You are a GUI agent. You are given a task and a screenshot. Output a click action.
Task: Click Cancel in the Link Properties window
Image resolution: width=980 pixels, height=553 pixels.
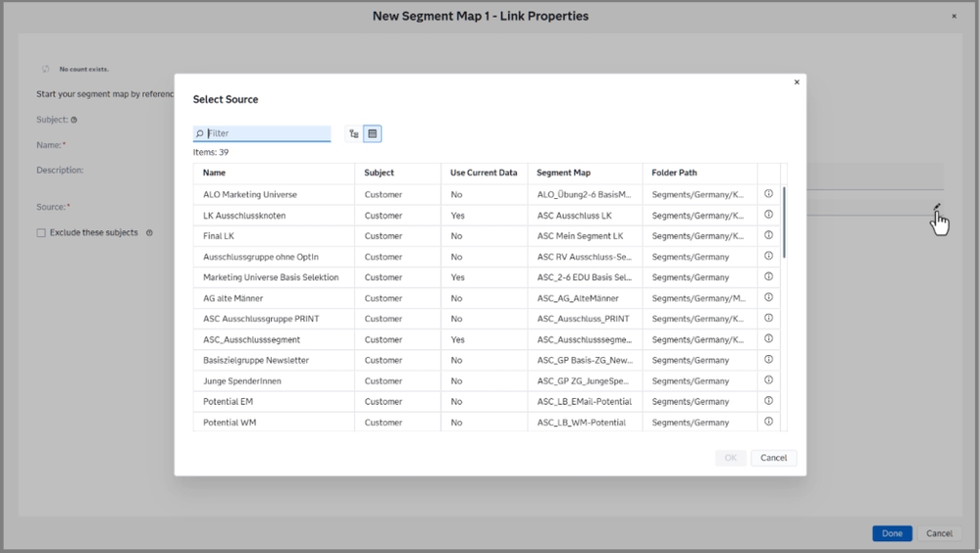point(940,533)
